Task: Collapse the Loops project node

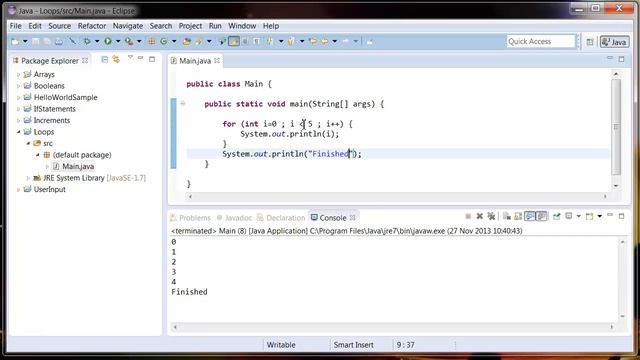Action: click(18, 132)
